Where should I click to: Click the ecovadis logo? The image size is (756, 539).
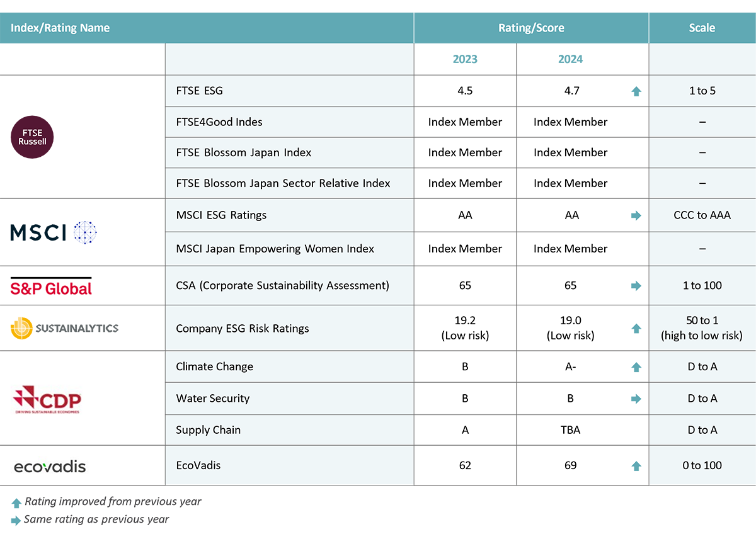pos(50,467)
